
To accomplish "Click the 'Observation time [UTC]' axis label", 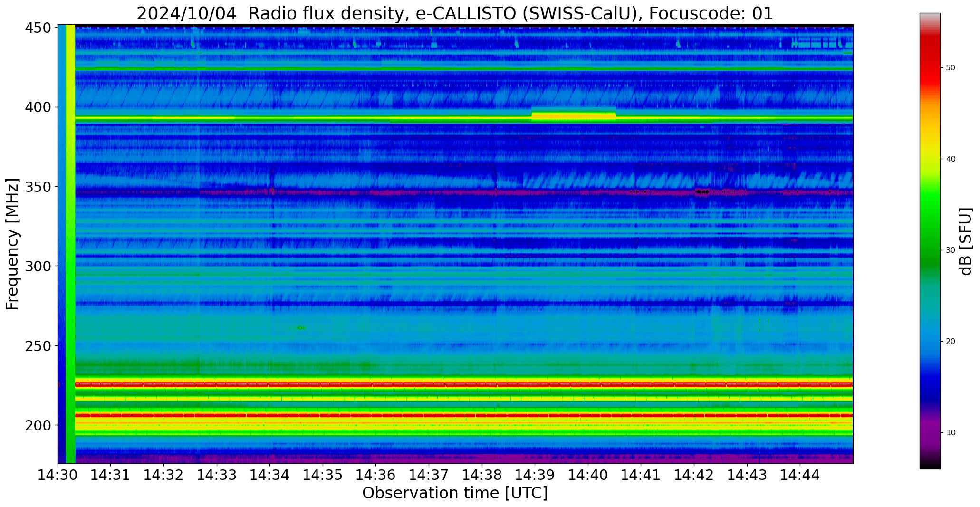I will tap(455, 493).
